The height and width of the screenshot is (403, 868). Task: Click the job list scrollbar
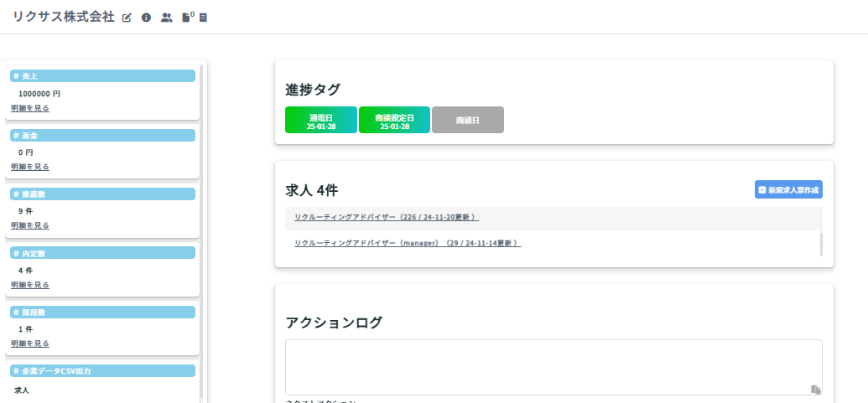[821, 244]
